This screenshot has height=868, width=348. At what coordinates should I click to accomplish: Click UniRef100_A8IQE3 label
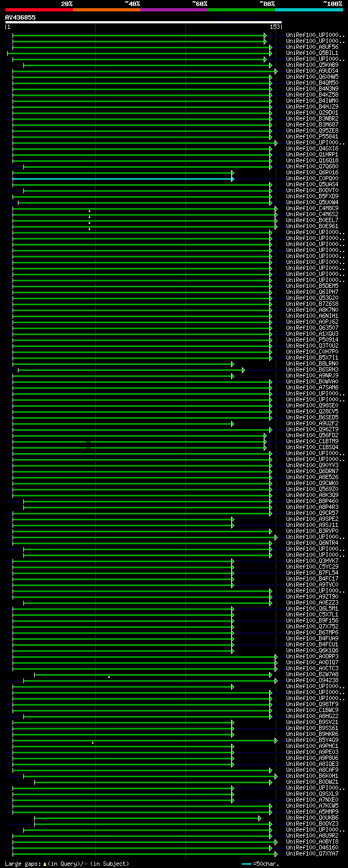(x=312, y=764)
